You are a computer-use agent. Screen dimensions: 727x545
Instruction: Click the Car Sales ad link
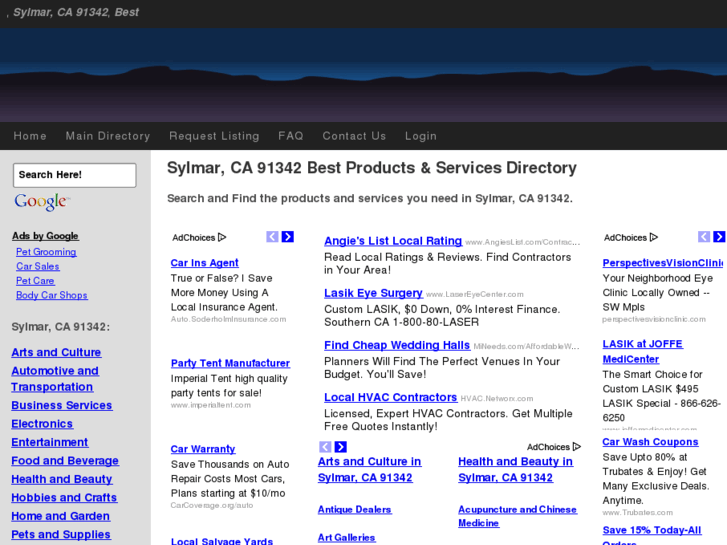click(38, 266)
